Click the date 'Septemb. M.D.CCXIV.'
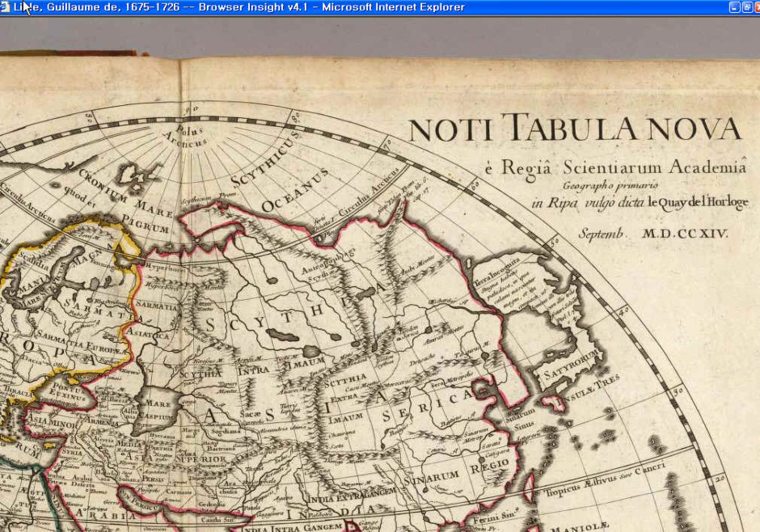Screen dimensions: 760x532 [x=653, y=234]
